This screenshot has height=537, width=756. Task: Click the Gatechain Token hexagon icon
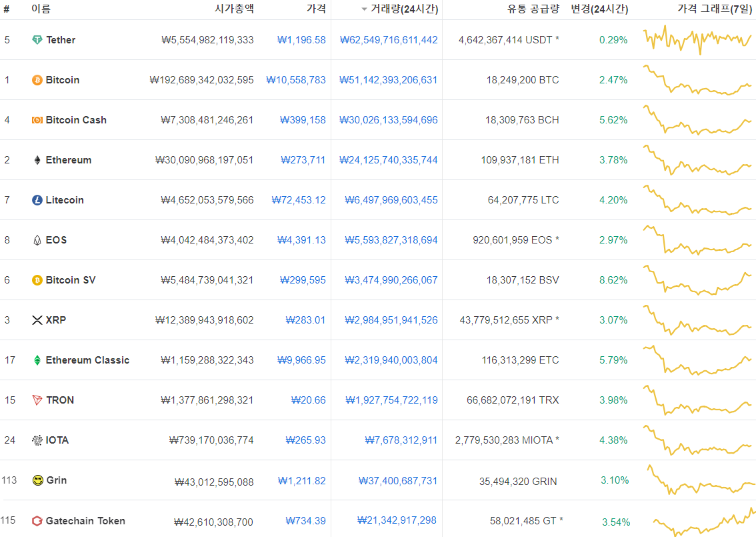37,521
